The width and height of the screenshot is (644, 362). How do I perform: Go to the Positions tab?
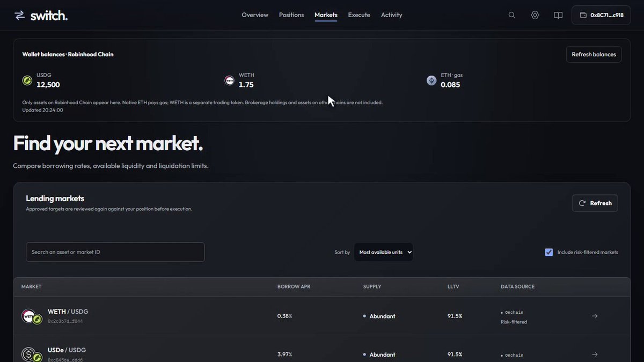tap(291, 15)
